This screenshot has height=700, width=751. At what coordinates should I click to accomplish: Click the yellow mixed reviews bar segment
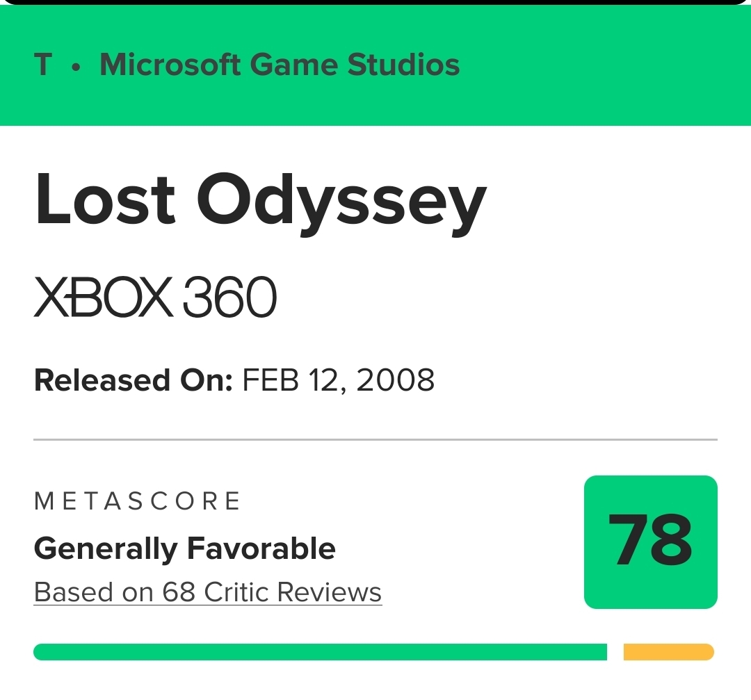[668, 652]
